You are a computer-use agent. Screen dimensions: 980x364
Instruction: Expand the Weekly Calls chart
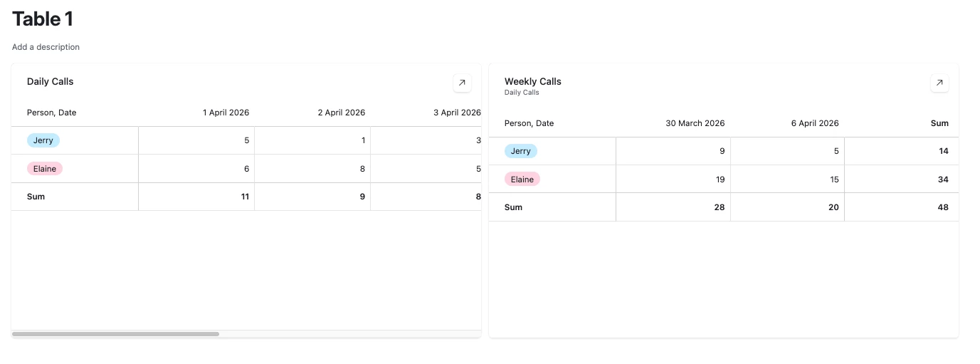939,83
